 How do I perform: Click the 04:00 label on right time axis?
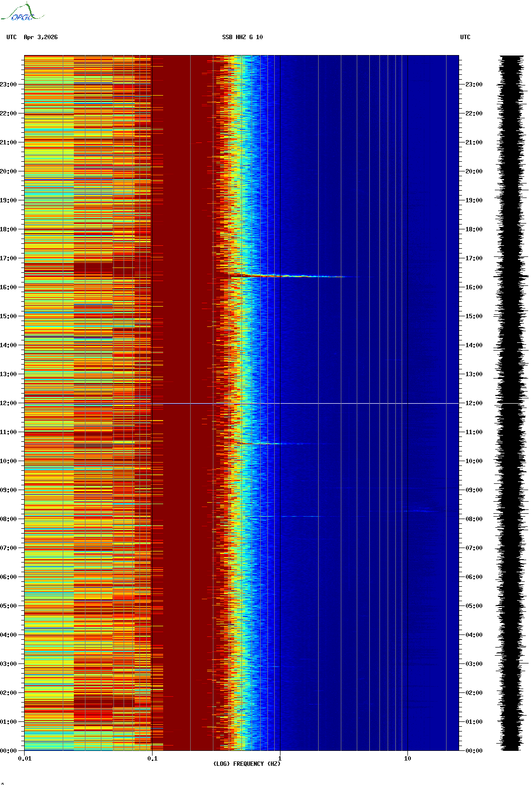[x=474, y=635]
